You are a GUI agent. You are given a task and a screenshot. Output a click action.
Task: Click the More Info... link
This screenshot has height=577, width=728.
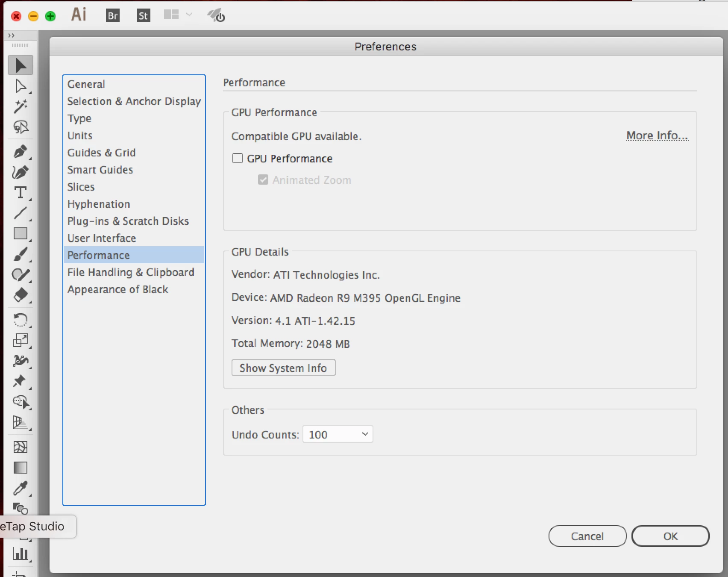tap(657, 136)
